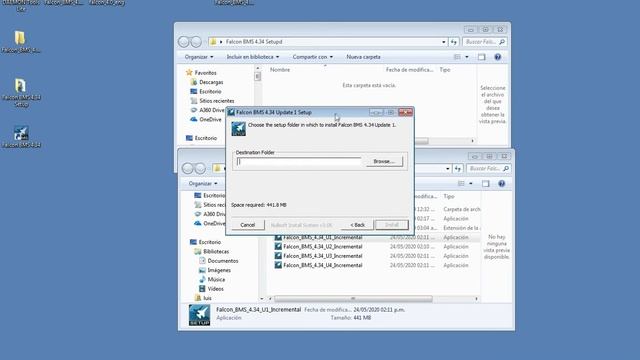
Task: Change view icon in upper Explorer window
Action: [458, 57]
